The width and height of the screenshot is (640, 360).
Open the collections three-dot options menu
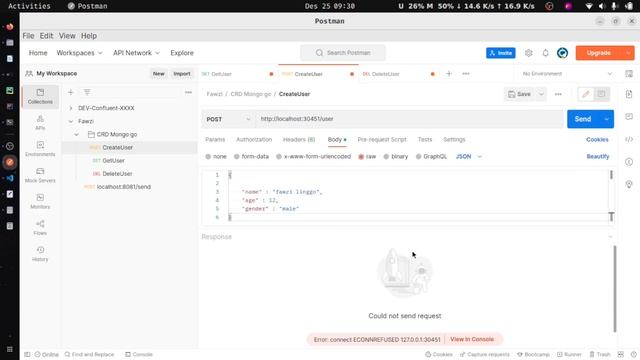point(188,93)
